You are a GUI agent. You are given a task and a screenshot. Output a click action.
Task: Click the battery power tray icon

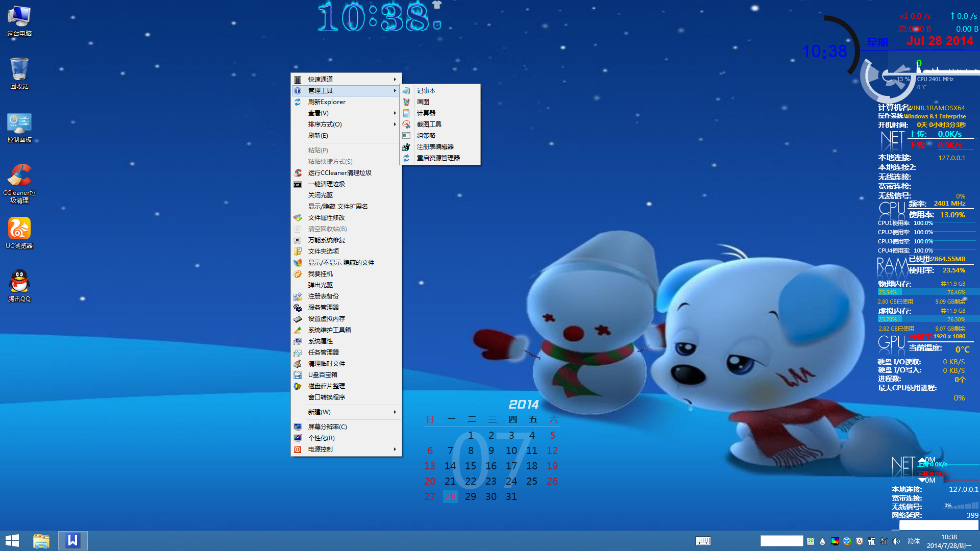(x=872, y=541)
